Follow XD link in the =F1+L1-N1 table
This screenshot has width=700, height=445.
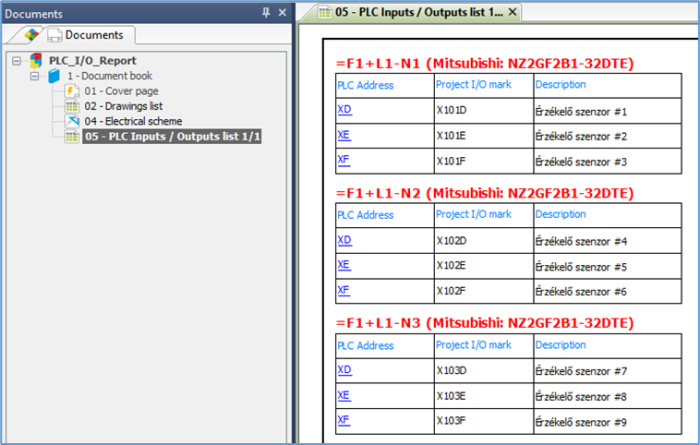coord(344,110)
